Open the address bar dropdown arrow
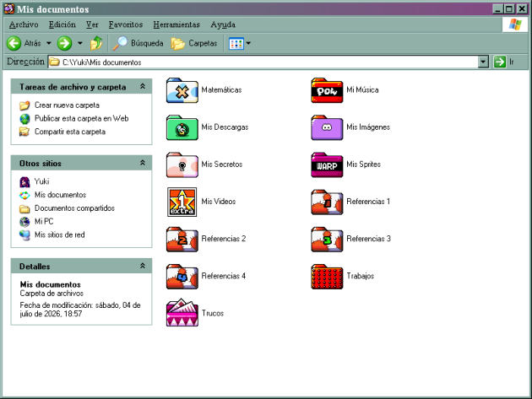 tap(483, 62)
